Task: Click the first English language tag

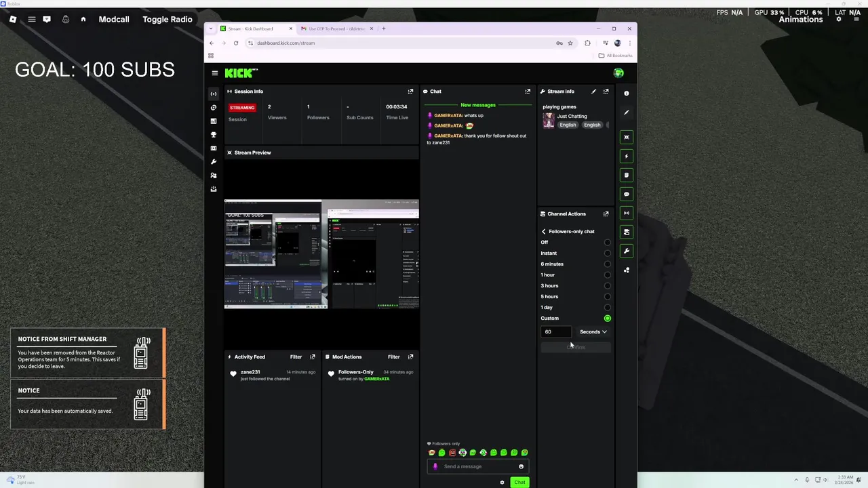Action: coord(568,125)
